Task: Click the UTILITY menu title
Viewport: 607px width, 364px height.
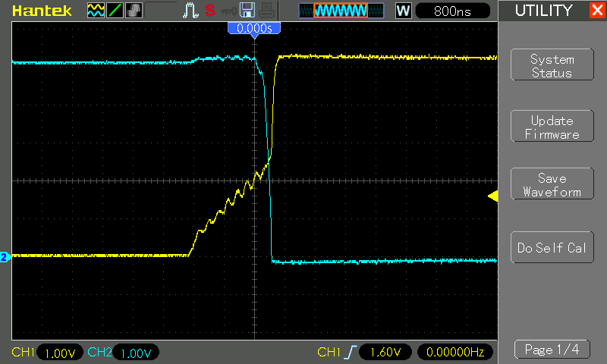Action: (x=543, y=11)
